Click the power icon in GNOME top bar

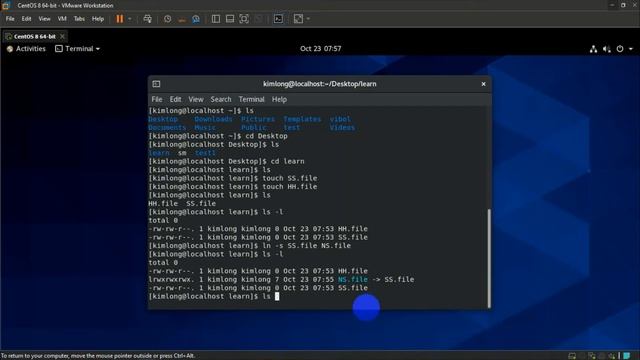(x=620, y=49)
